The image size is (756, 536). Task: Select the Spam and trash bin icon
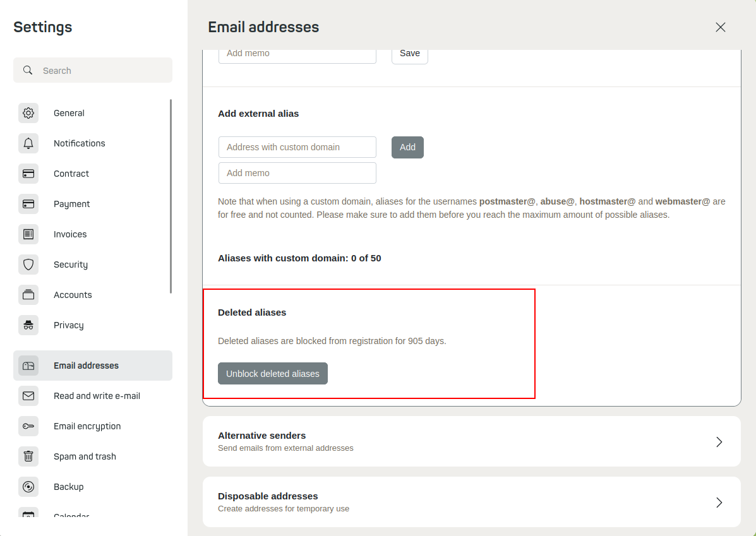pyautogui.click(x=28, y=456)
